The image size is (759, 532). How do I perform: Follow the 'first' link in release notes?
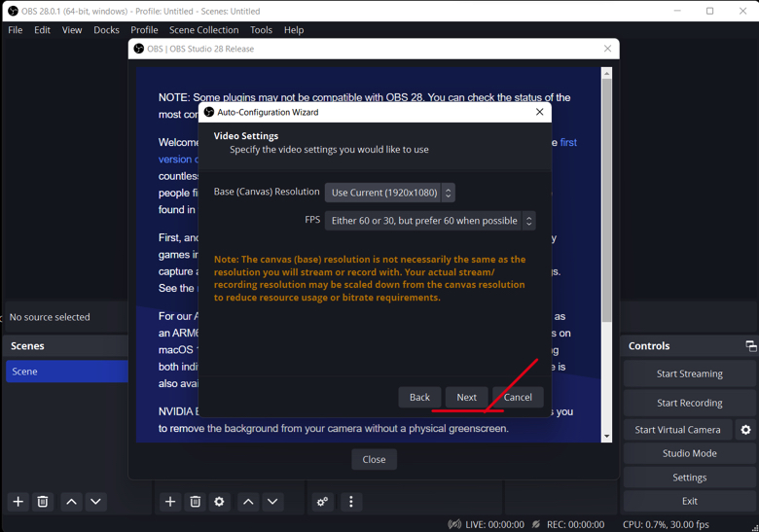point(568,142)
